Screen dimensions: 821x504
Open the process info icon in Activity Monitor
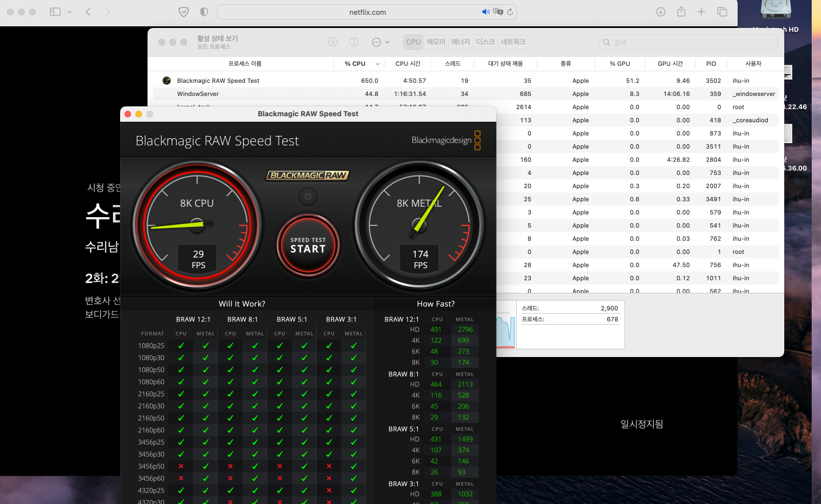point(354,42)
